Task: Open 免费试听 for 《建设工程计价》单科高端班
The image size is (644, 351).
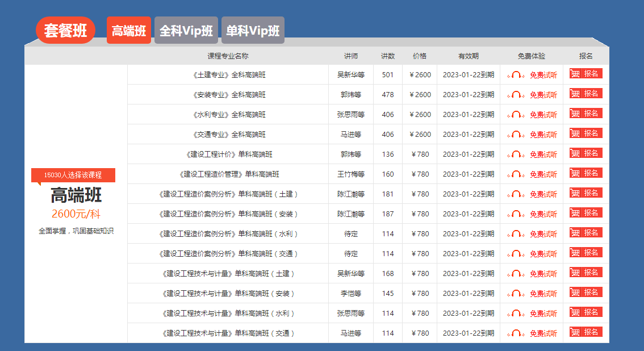Action: click(x=543, y=154)
